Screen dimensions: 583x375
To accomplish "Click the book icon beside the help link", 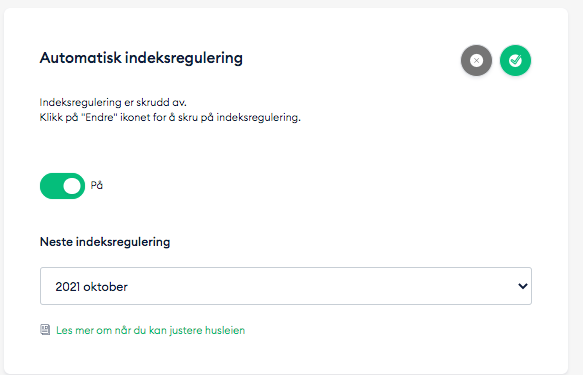I will point(45,330).
